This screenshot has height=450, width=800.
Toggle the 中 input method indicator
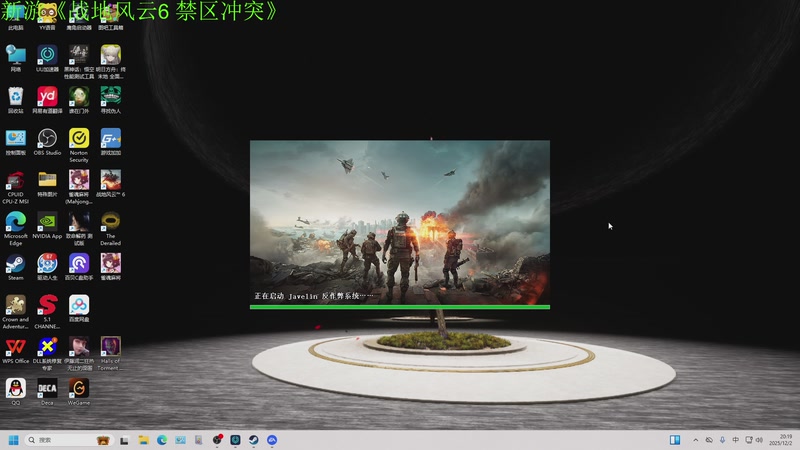point(735,440)
